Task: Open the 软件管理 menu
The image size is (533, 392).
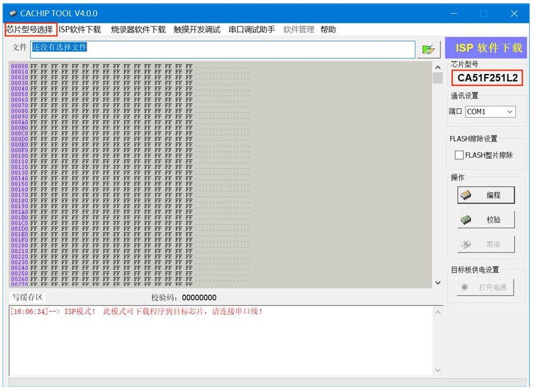Action: [299, 30]
